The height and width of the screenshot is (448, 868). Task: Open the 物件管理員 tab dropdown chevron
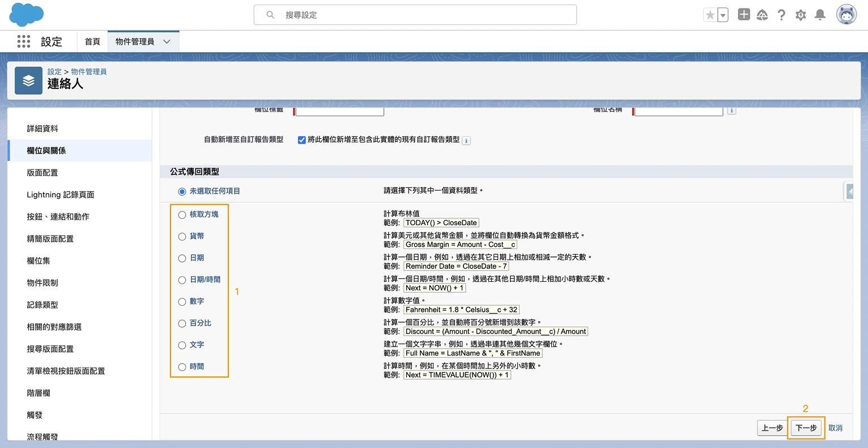[x=166, y=41]
